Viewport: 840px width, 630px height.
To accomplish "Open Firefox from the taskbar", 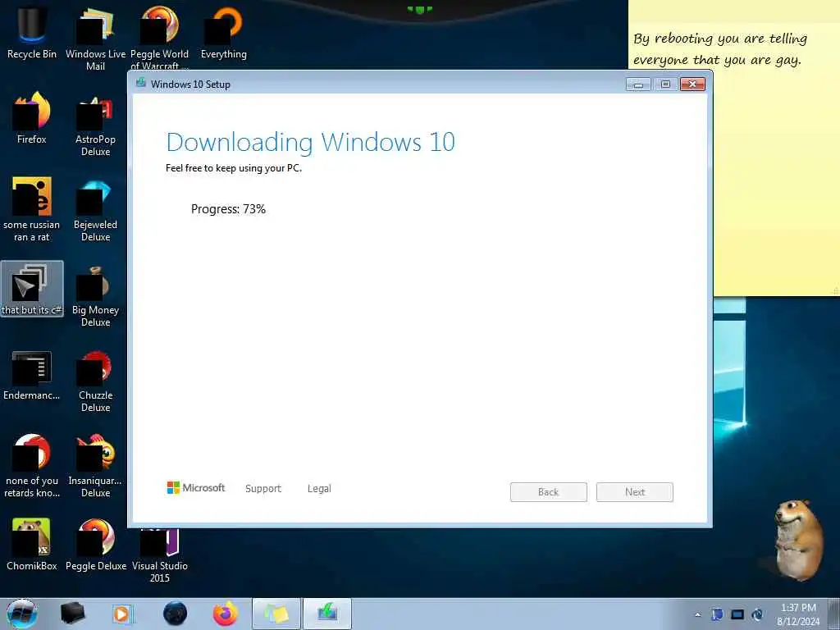I will coord(226,614).
